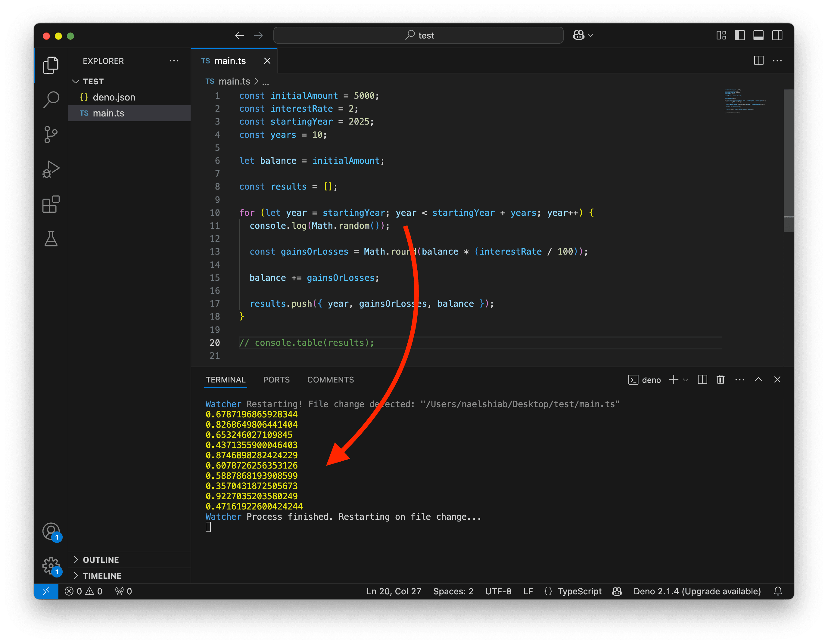Viewport: 828px width, 644px height.
Task: Change line ending via LF item
Action: 528,591
